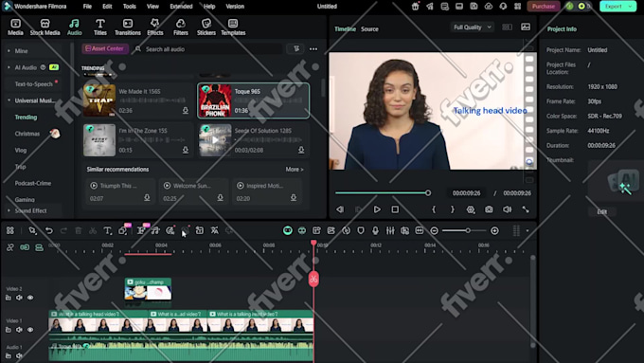The height and width of the screenshot is (363, 644).
Task: Toggle the green auto ripple icon
Action: click(x=25, y=247)
